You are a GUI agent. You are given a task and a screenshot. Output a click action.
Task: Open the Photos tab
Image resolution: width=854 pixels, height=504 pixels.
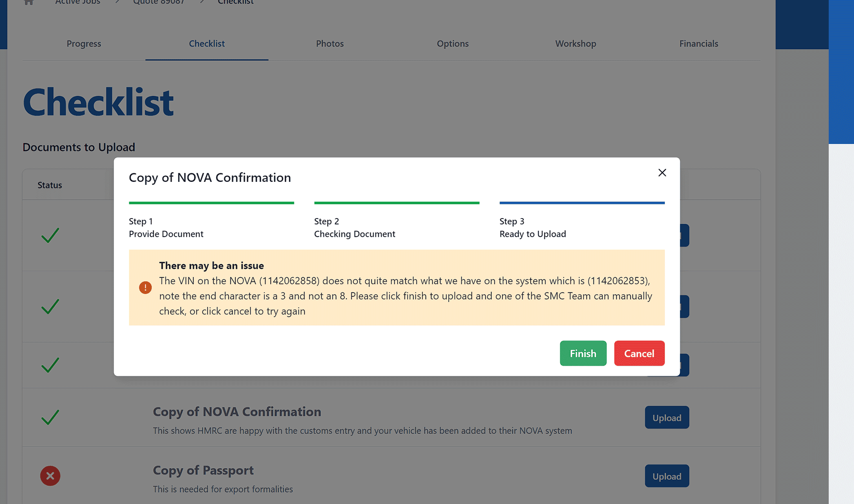330,44
